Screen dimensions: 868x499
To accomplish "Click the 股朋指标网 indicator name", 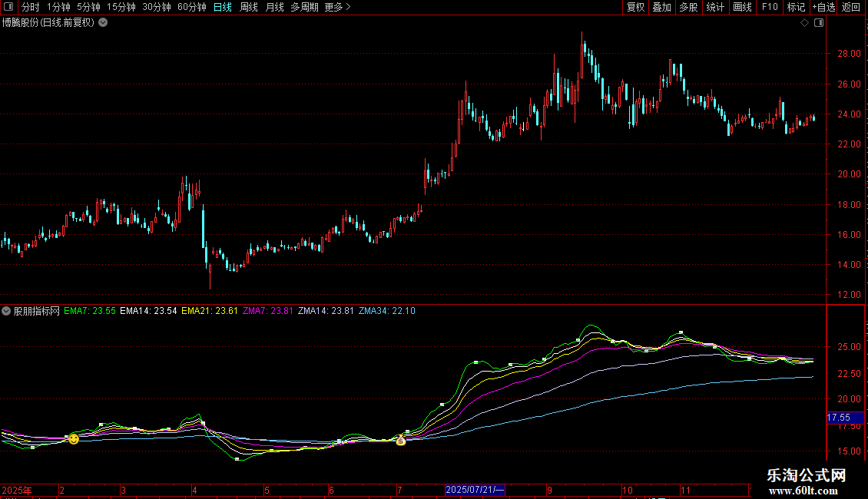I will 37,311.
